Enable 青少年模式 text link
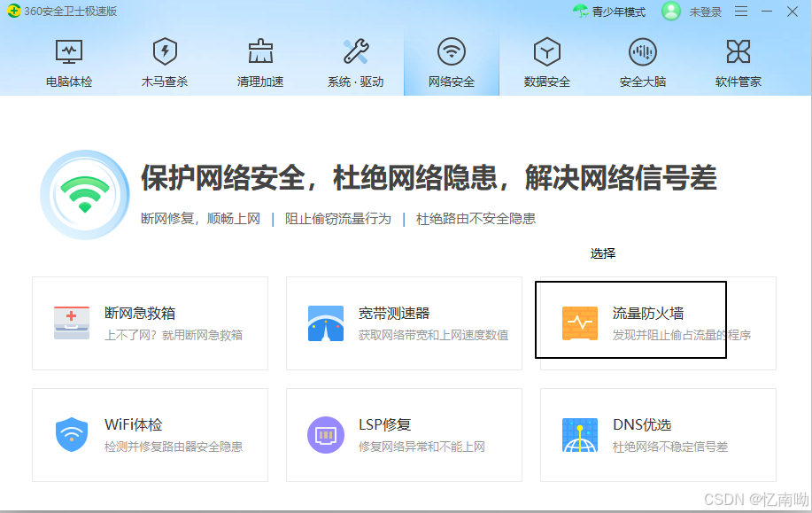The width and height of the screenshot is (812, 513). [x=619, y=12]
